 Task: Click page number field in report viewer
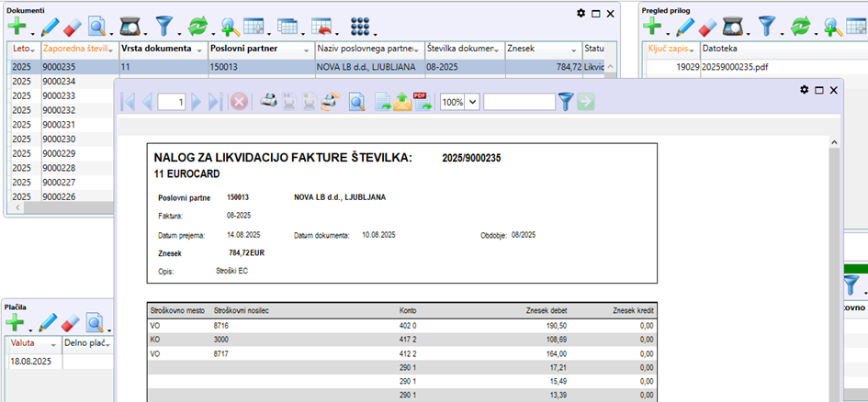click(172, 102)
